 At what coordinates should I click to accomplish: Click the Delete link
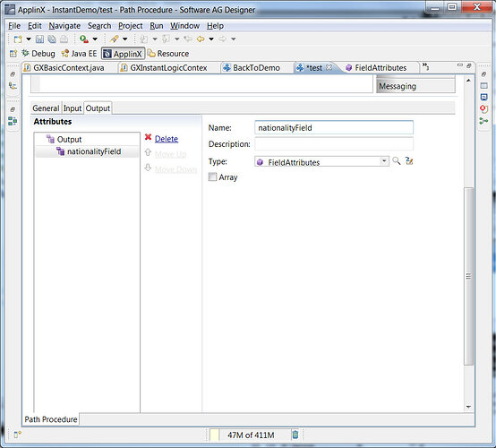coord(167,139)
